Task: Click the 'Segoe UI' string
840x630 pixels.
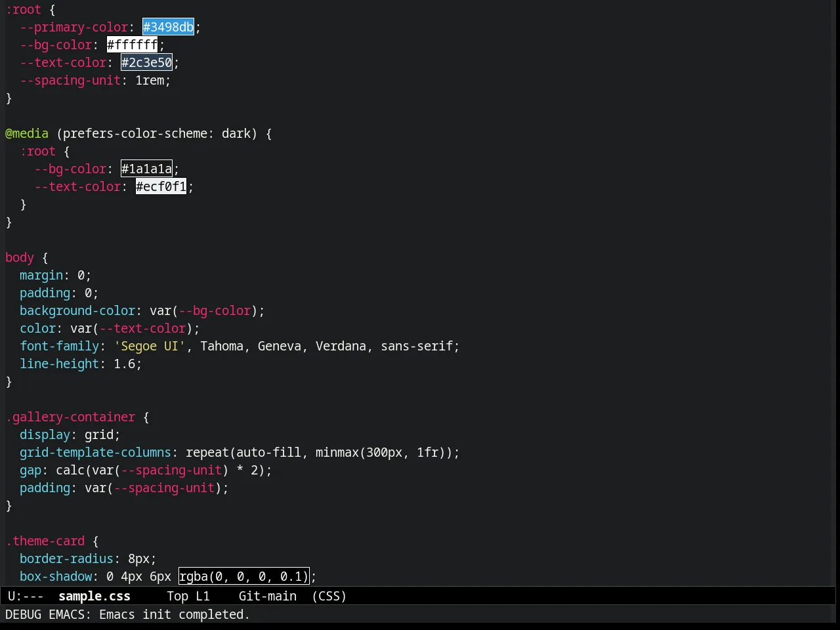Action: (x=150, y=346)
